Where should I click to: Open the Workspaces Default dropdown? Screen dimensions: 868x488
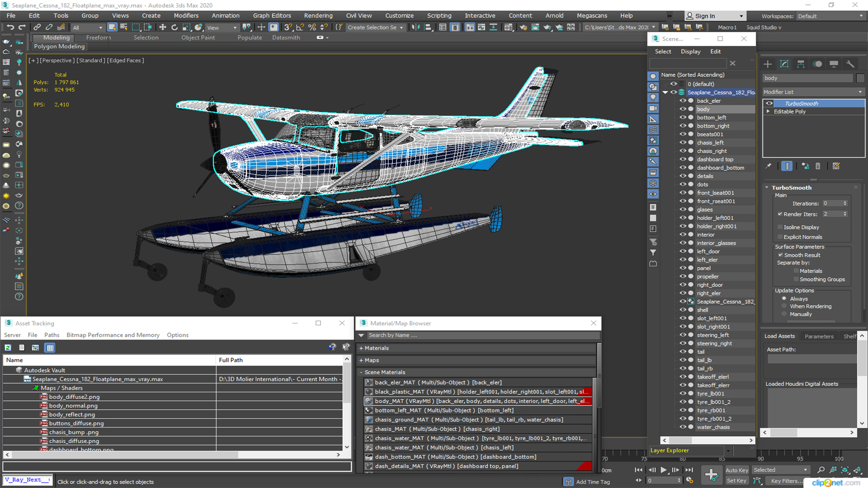coord(830,16)
